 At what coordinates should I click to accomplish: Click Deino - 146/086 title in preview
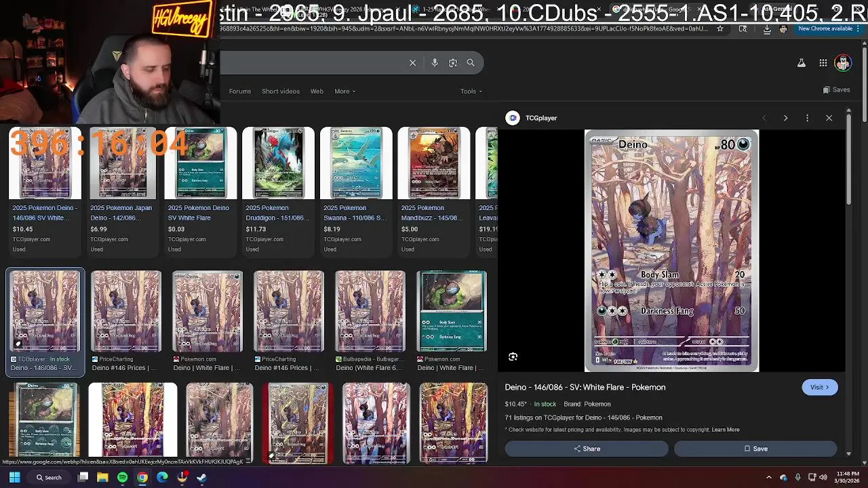pyautogui.click(x=585, y=387)
